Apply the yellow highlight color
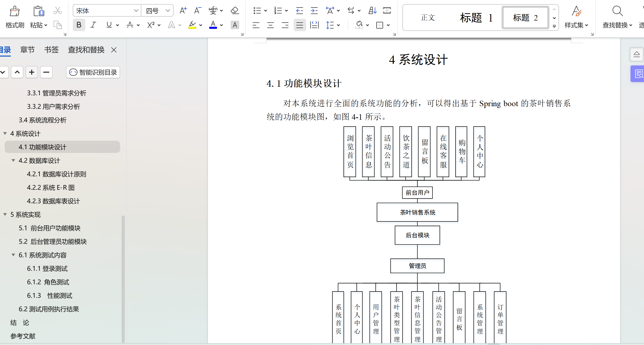This screenshot has width=644, height=345. coord(192,25)
